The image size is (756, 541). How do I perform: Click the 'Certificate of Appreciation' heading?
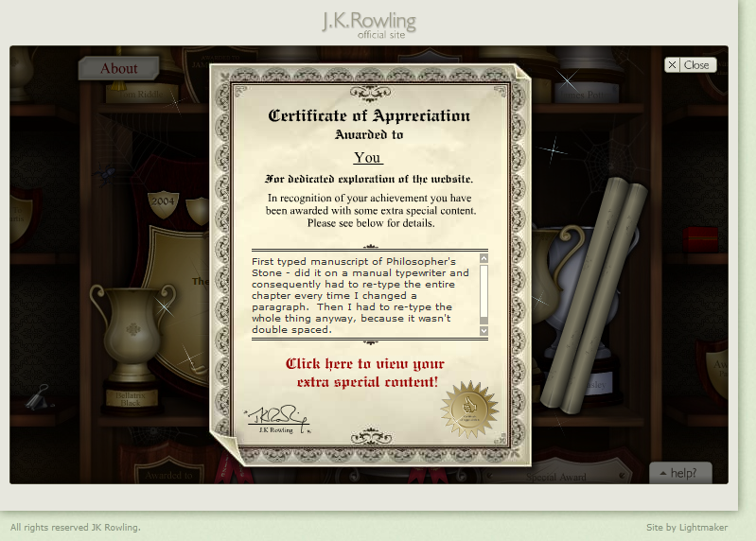pos(369,115)
